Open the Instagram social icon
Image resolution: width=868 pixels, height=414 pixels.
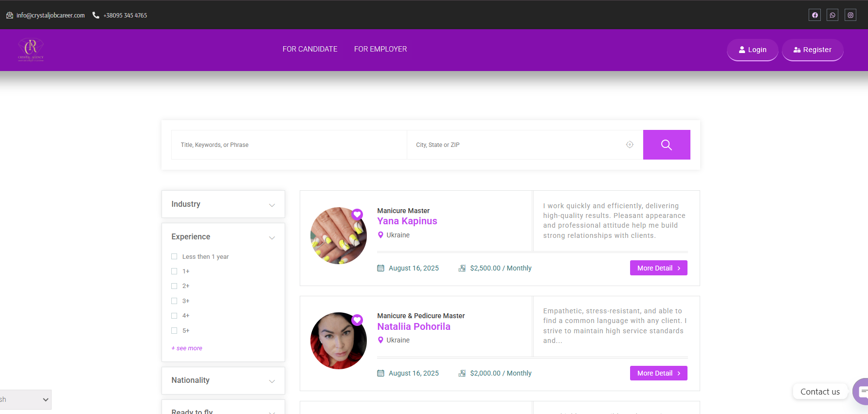click(850, 15)
